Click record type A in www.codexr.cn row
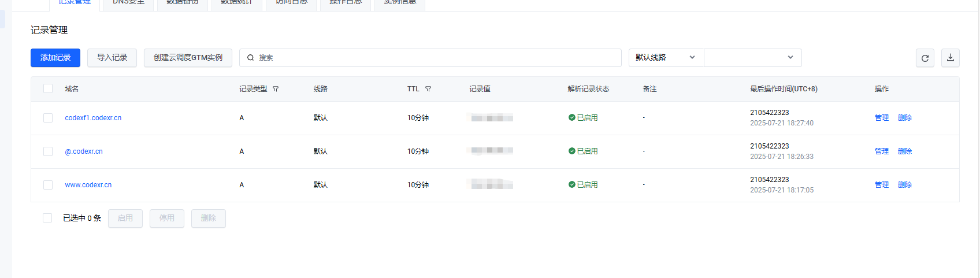 click(242, 185)
